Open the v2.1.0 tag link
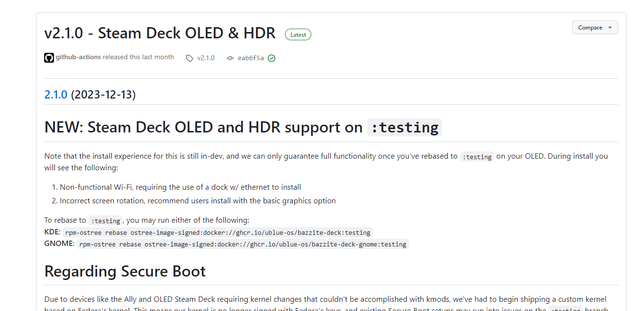The width and height of the screenshot is (644, 311). tap(205, 58)
